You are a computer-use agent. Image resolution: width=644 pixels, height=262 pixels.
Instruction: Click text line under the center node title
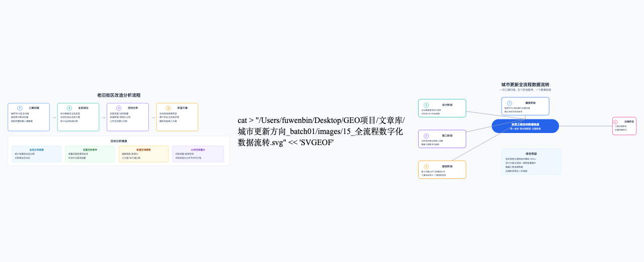point(525,129)
